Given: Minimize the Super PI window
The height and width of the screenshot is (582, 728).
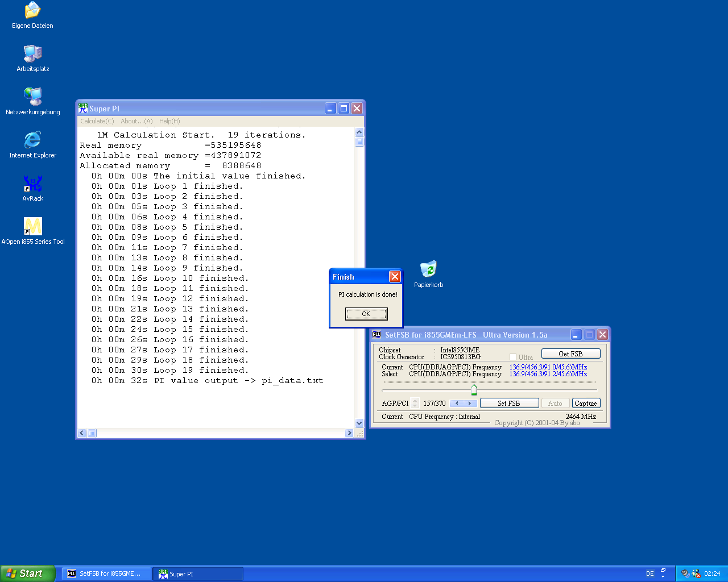Looking at the screenshot, I should pyautogui.click(x=330, y=108).
